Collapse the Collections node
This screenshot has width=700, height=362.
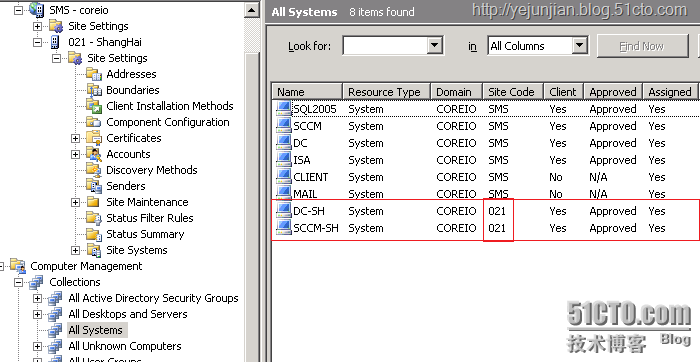pos(18,283)
